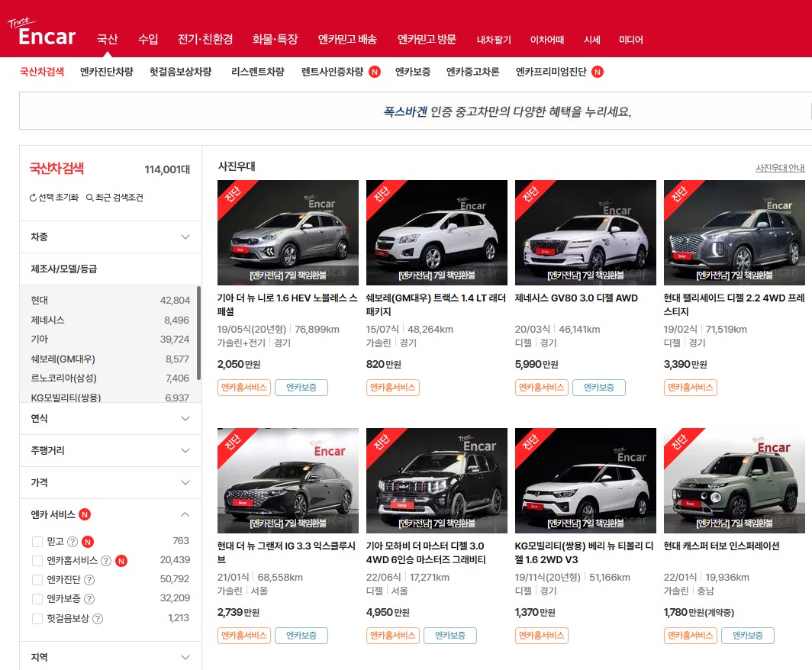This screenshot has height=670, width=812.
Task: Click the 선택 초기화 reset icon
Action: coord(33,198)
